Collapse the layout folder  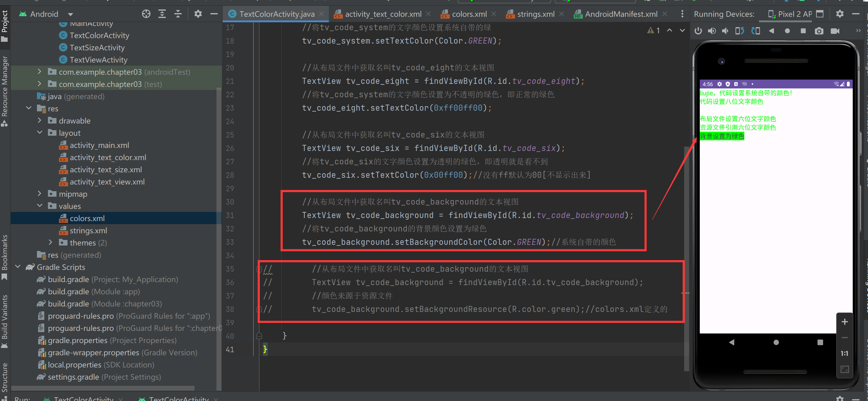pos(39,133)
